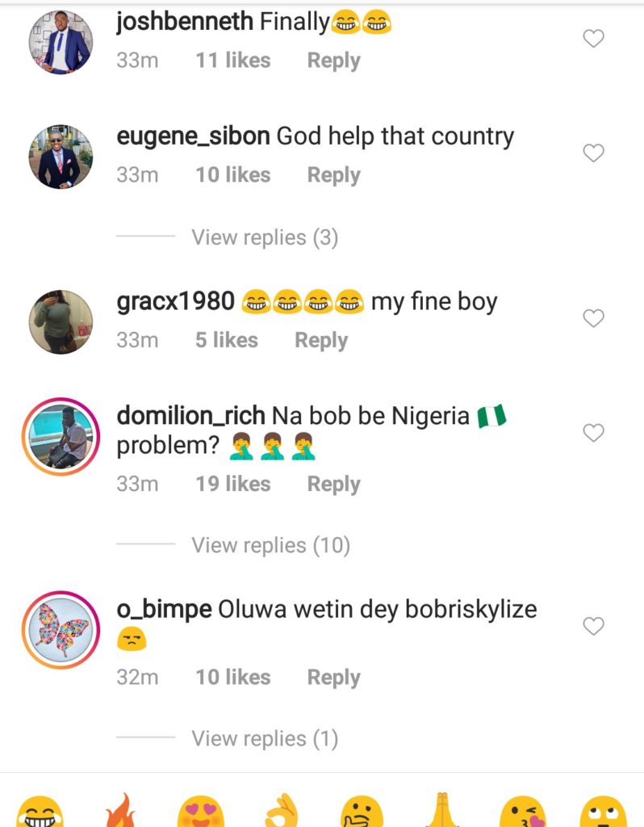Reply to joshbenneth's comment

coord(333,61)
